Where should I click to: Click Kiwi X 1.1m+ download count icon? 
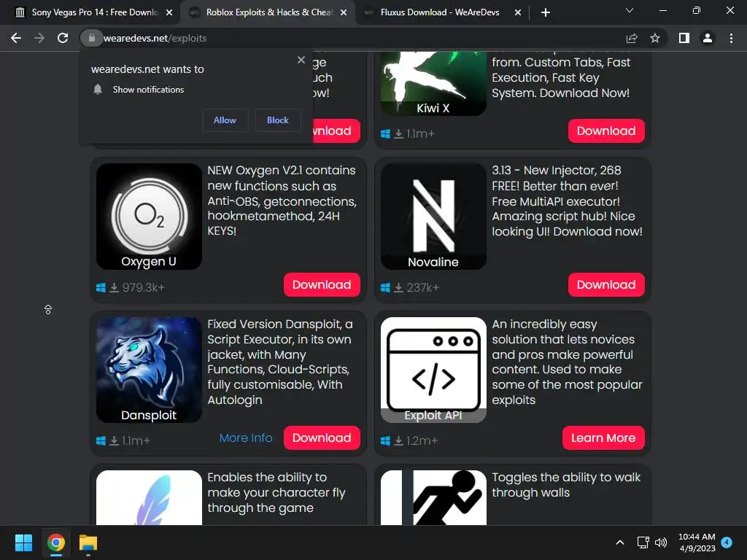[x=399, y=134]
